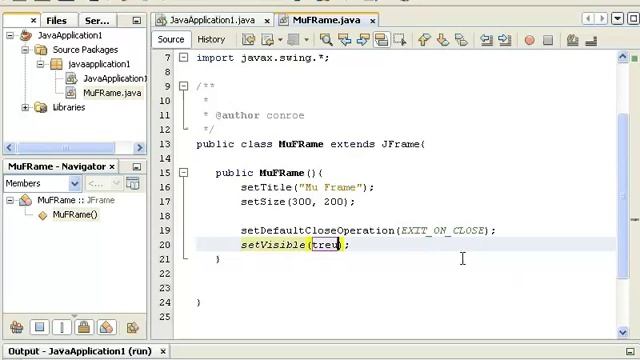
Task: Select JavaApplication1 file in project tree
Action: (114, 78)
